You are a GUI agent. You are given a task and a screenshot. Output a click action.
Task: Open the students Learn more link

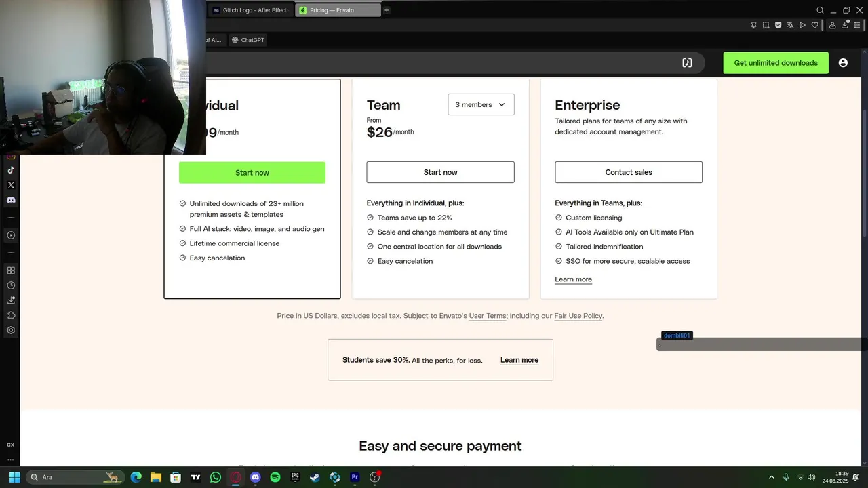519,360
